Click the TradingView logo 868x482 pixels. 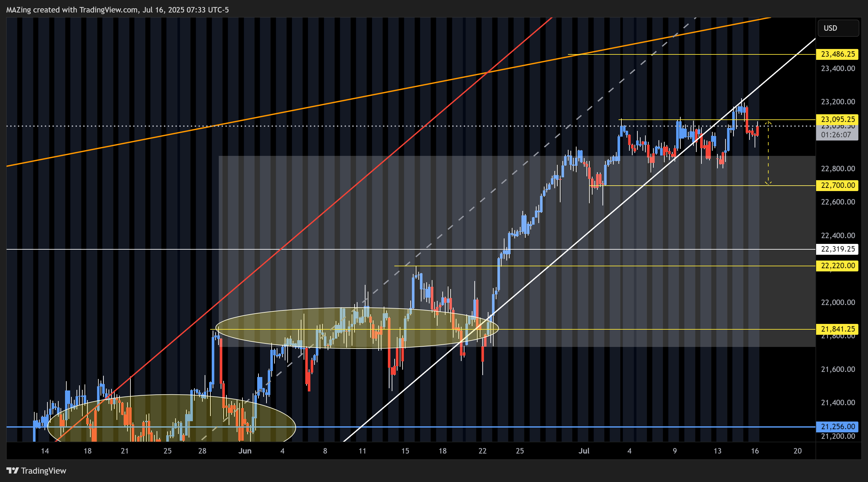[x=37, y=470]
